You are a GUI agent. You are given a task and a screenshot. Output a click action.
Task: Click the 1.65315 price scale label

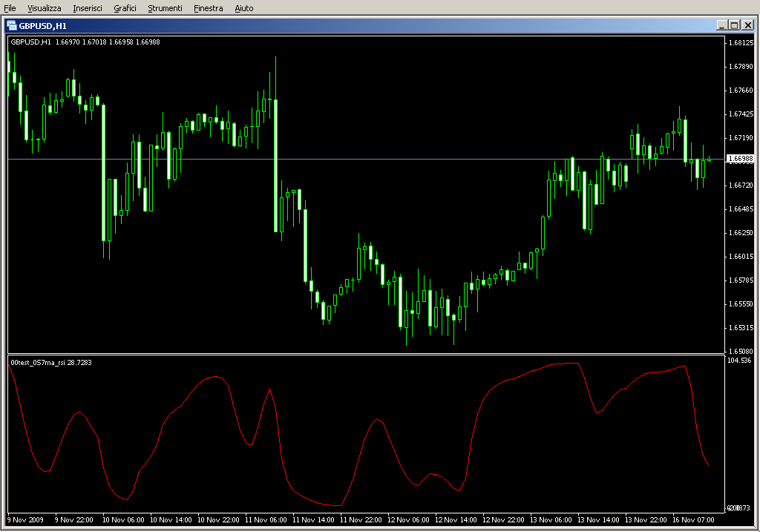[741, 327]
